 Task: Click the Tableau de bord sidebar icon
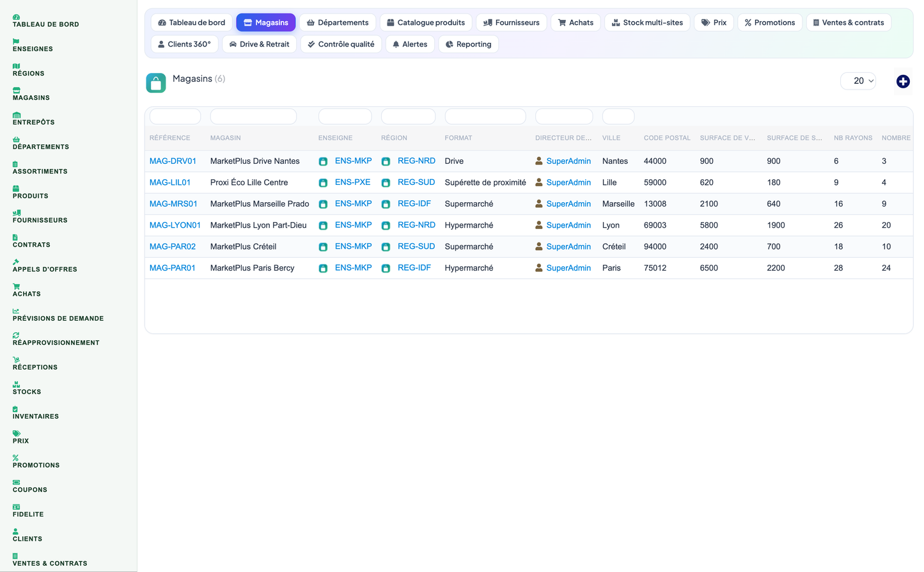click(x=16, y=17)
